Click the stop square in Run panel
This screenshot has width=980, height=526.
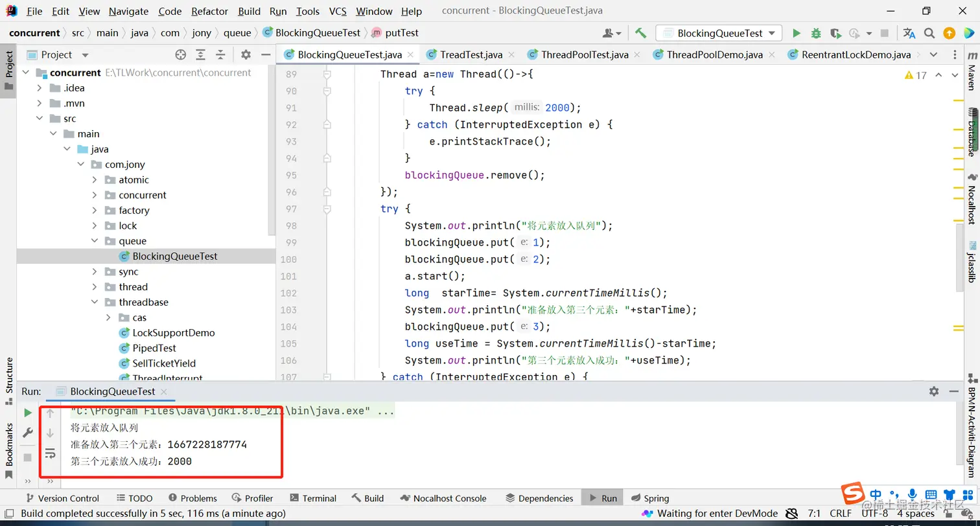pyautogui.click(x=27, y=457)
